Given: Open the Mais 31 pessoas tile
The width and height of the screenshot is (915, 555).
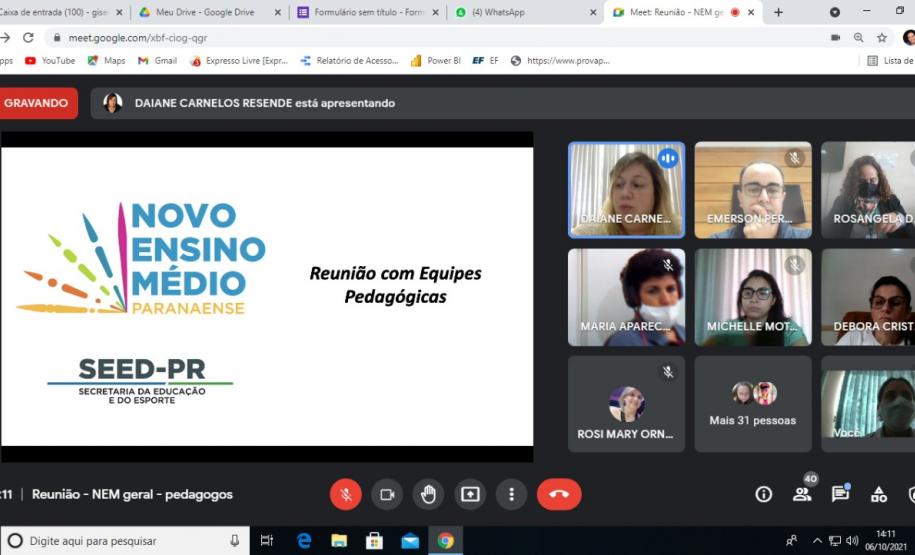Looking at the screenshot, I should tap(753, 404).
